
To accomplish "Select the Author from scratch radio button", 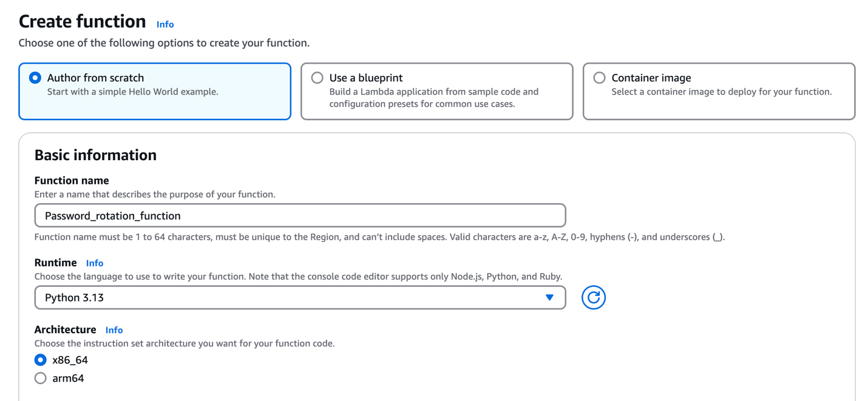I will pyautogui.click(x=35, y=78).
